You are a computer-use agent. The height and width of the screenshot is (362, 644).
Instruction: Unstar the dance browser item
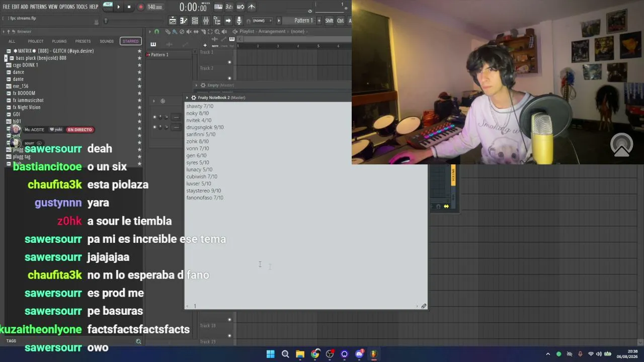click(x=139, y=72)
